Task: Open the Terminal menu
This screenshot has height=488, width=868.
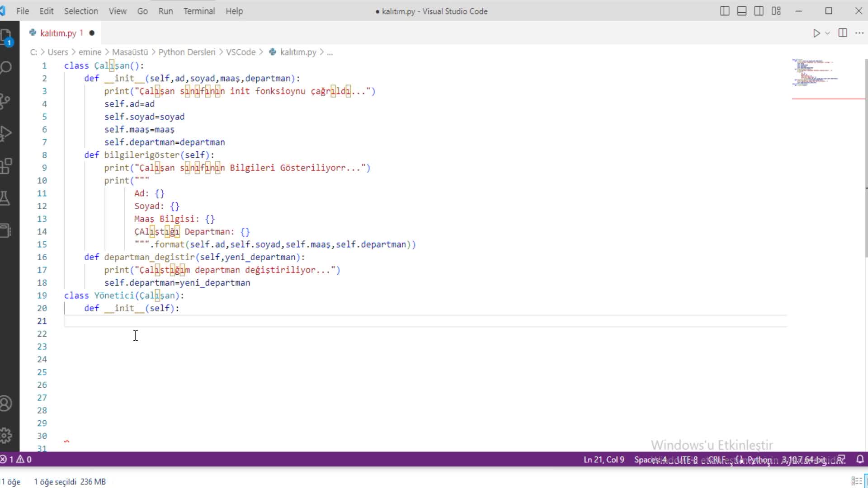Action: point(199,11)
